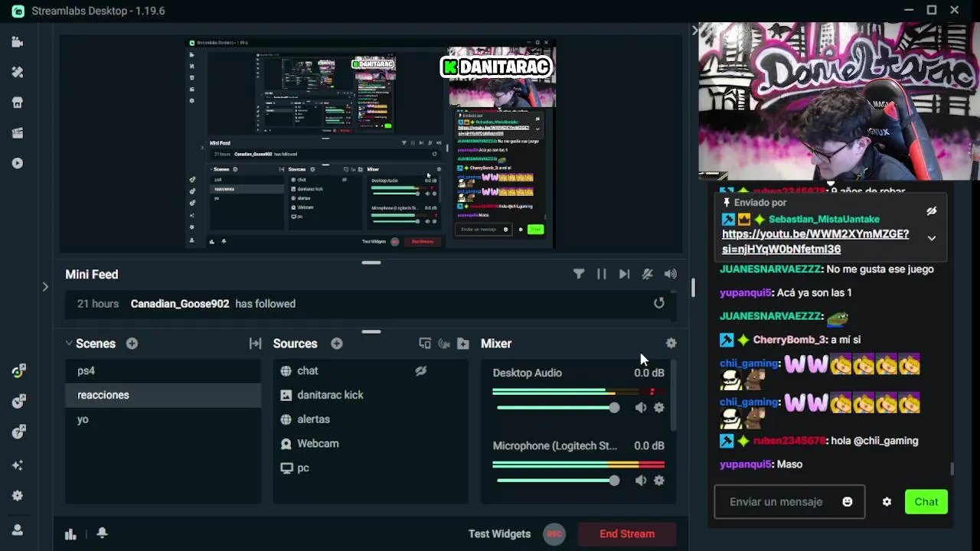Expand left panel chevron near Mini Feed
The height and width of the screenshot is (551, 980).
(x=45, y=287)
